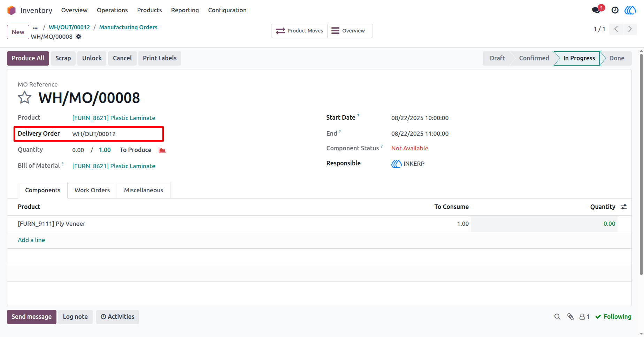Viewport: 644px width, 337px height.
Task: Click the End date value
Action: click(420, 134)
